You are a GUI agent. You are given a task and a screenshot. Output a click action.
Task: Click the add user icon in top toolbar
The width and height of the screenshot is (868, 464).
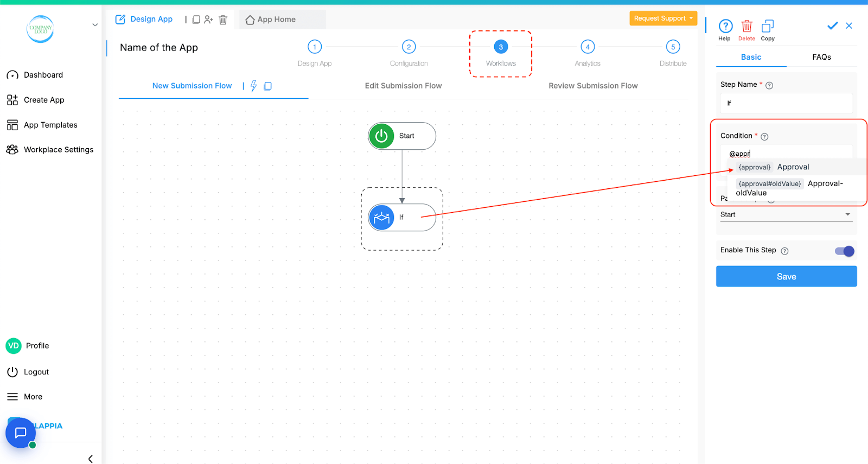coord(208,20)
